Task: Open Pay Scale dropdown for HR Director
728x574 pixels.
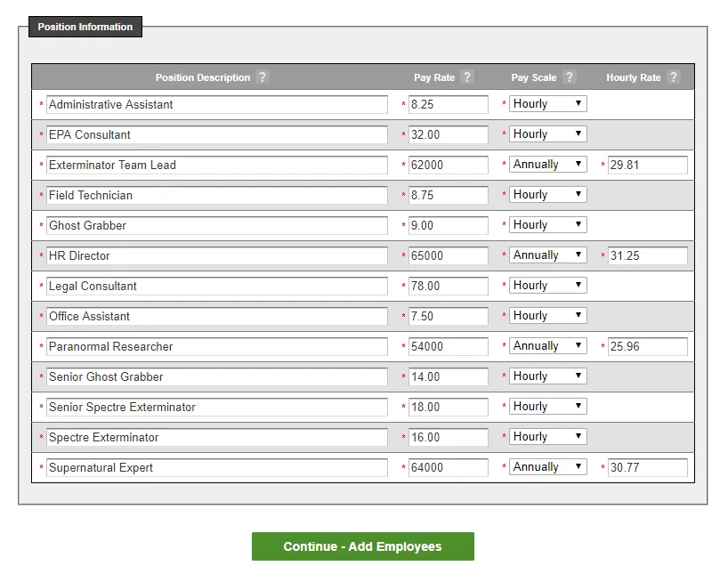Action: point(548,255)
